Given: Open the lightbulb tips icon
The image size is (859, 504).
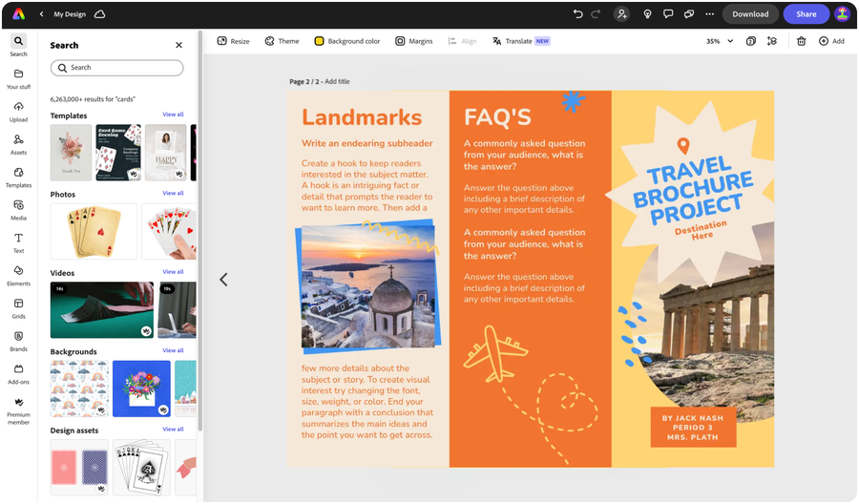Looking at the screenshot, I should pyautogui.click(x=647, y=14).
